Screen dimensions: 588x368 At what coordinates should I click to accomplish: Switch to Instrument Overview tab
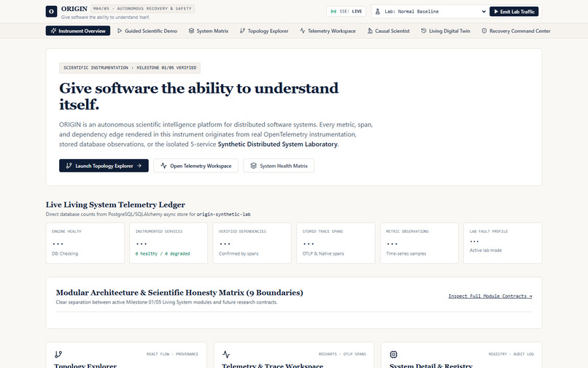click(x=78, y=31)
